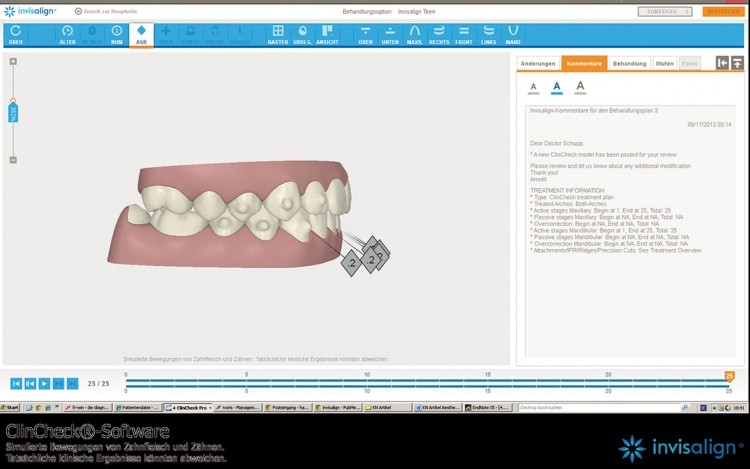Viewport: 750px width, 469px height.
Task: Click the comment date 06/17/2013
Action: coord(709,124)
